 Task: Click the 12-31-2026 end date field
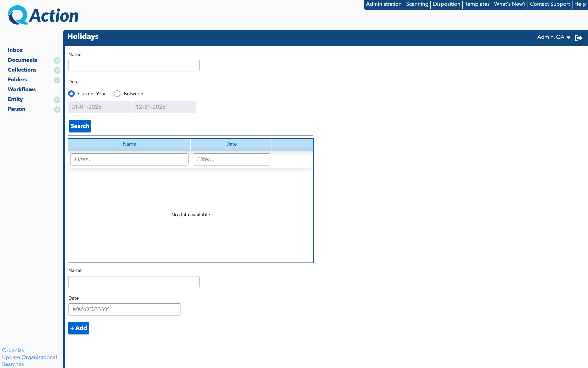(164, 107)
